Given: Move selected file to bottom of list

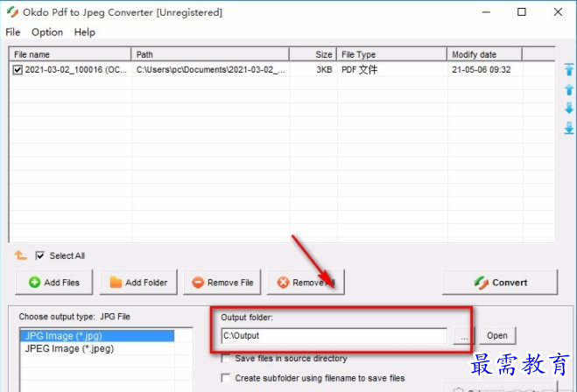Looking at the screenshot, I should pos(569,128).
